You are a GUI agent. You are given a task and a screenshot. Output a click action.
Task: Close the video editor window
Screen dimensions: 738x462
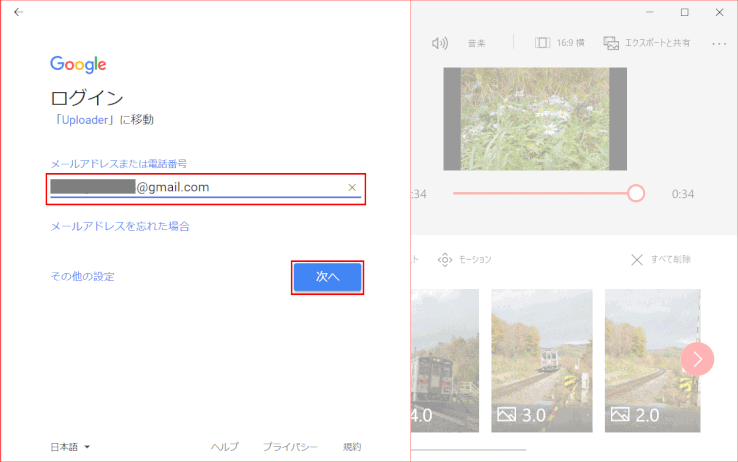(x=720, y=12)
